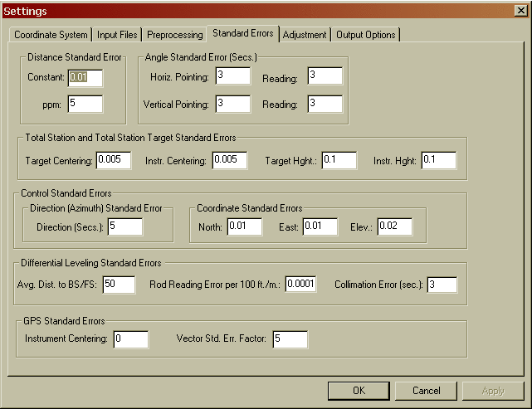Image resolution: width=532 pixels, height=409 pixels.
Task: Click the GPS Standard Errors heading
Action: point(64,321)
